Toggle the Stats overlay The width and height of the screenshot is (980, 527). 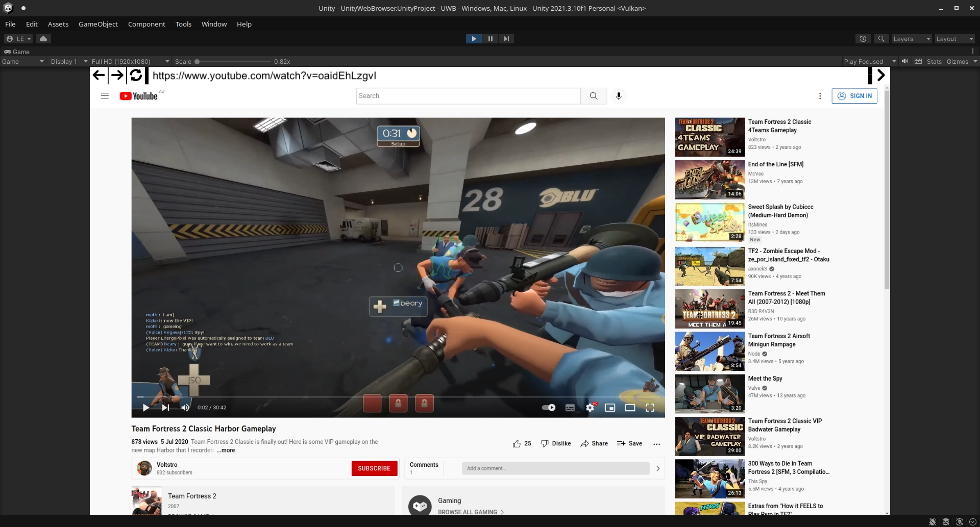(x=934, y=62)
